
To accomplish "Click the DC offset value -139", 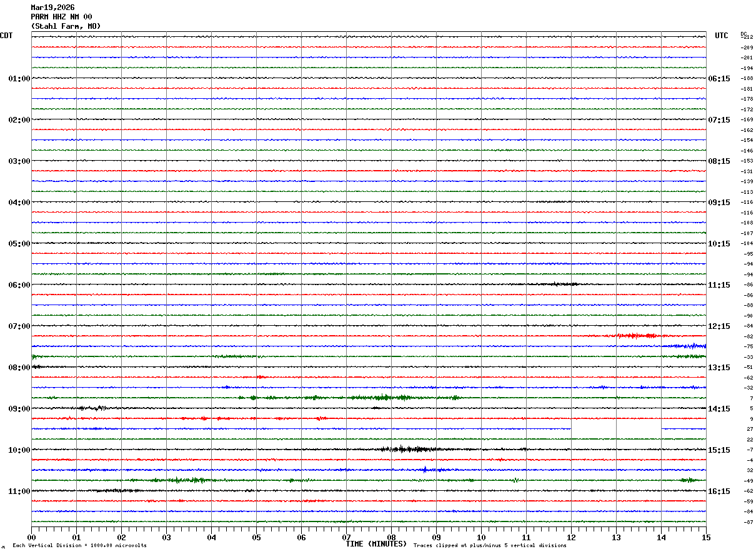I will coord(747,182).
